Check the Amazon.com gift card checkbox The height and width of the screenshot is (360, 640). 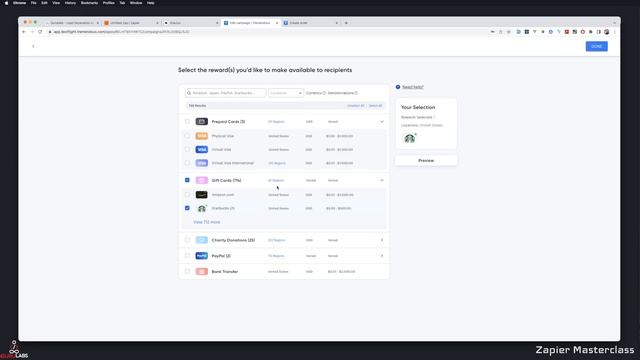coord(187,195)
